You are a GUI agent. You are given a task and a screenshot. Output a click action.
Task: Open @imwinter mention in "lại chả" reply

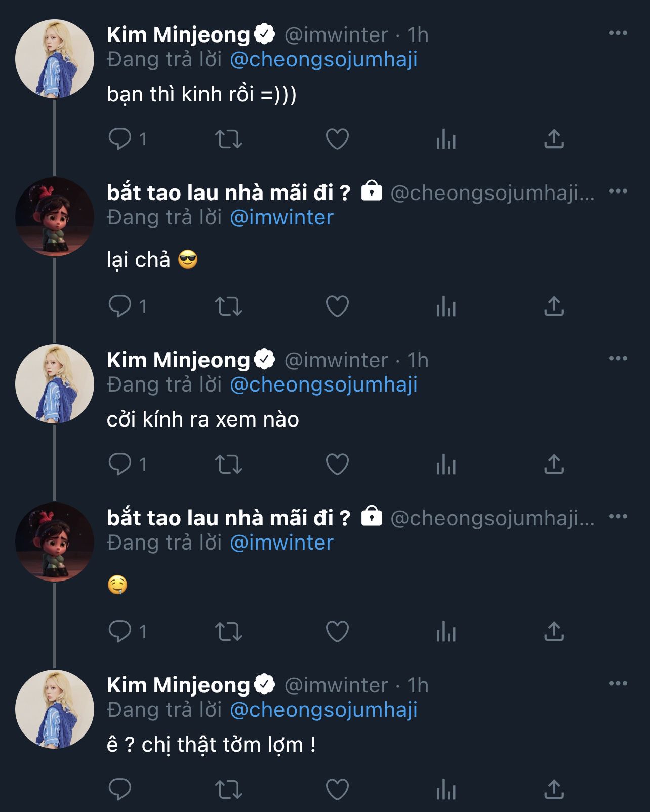click(x=281, y=218)
